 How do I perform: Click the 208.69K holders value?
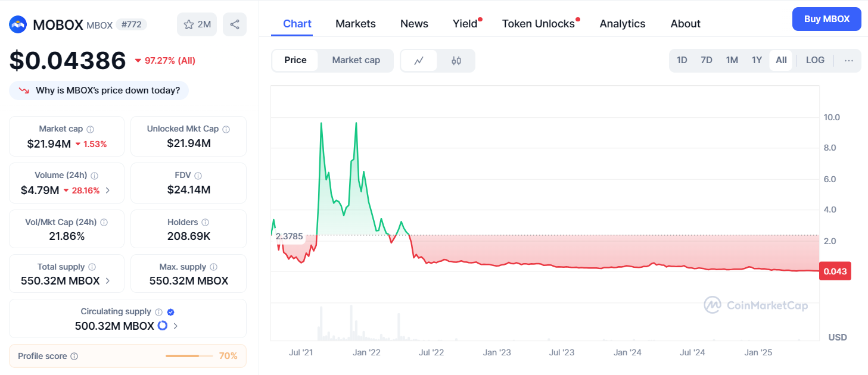point(189,236)
